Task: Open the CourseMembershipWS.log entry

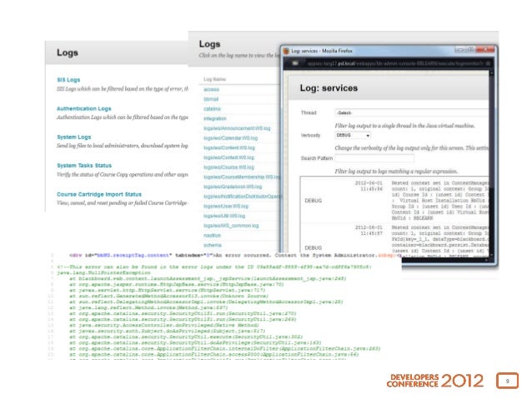Action: pyautogui.click(x=241, y=177)
